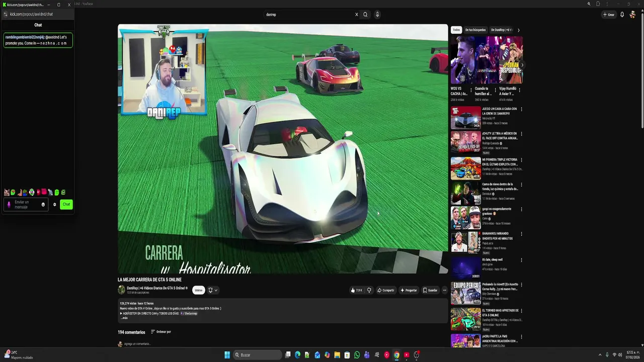This screenshot has width=644, height=362.
Task: Open DaniRep channel avatar
Action: click(x=121, y=290)
